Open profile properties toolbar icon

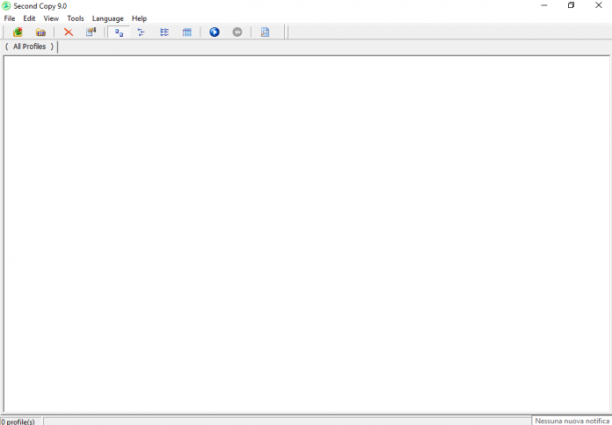click(91, 32)
